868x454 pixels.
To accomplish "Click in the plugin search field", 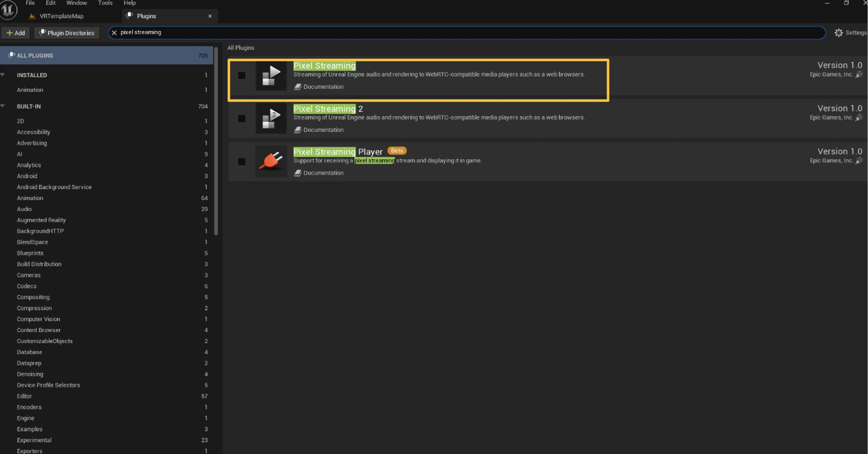I will click(467, 33).
